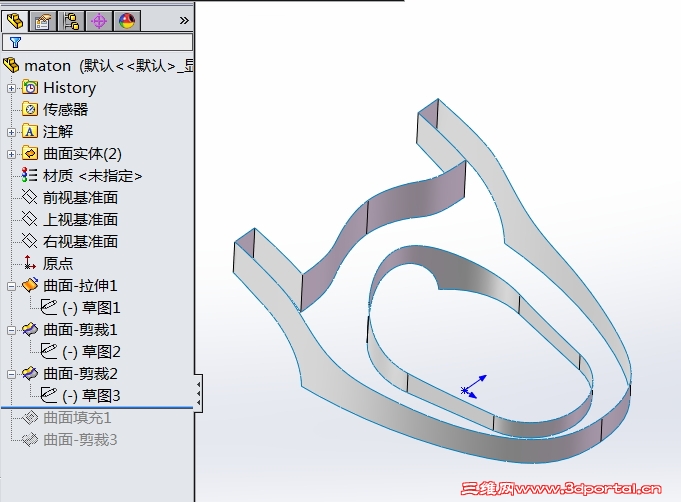
Task: Open the DisplayManager color-ball tab
Action: point(127,21)
